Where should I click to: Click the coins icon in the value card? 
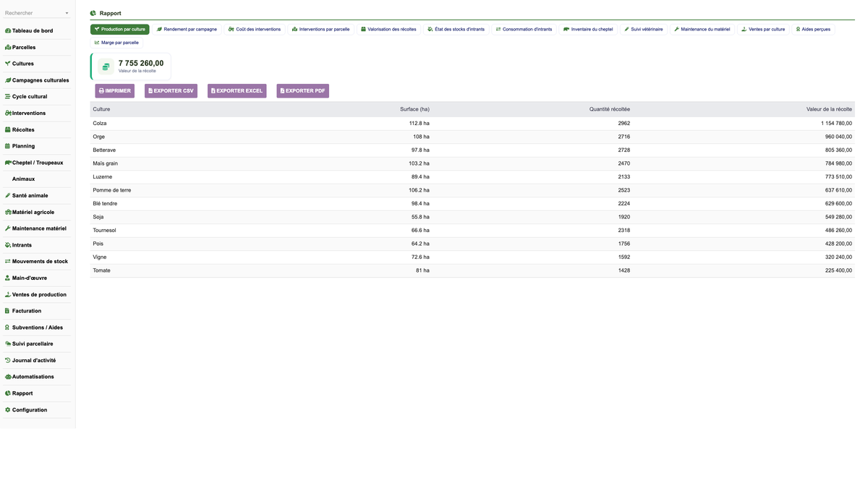point(106,67)
